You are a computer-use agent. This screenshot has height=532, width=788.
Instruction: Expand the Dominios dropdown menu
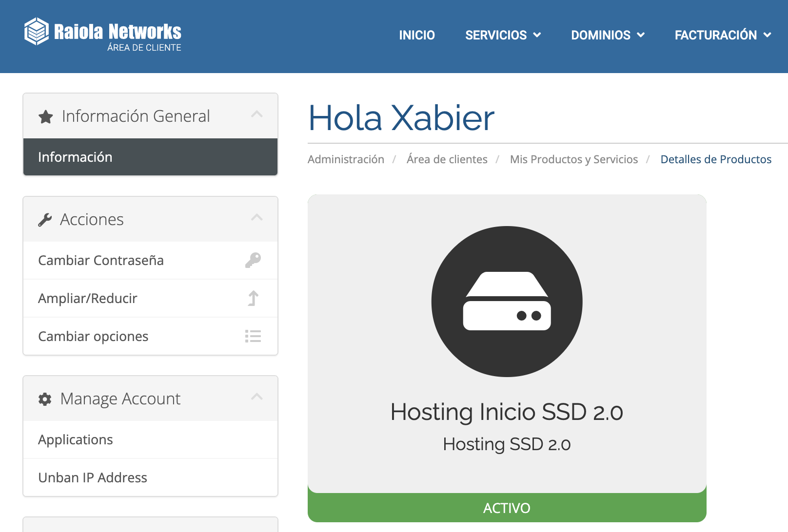608,35
